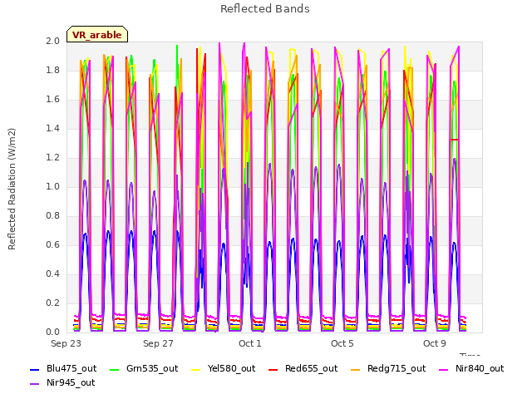This screenshot has width=532, height=399.
Task: Click the Oct 5 x-axis tick label
Action: point(342,343)
